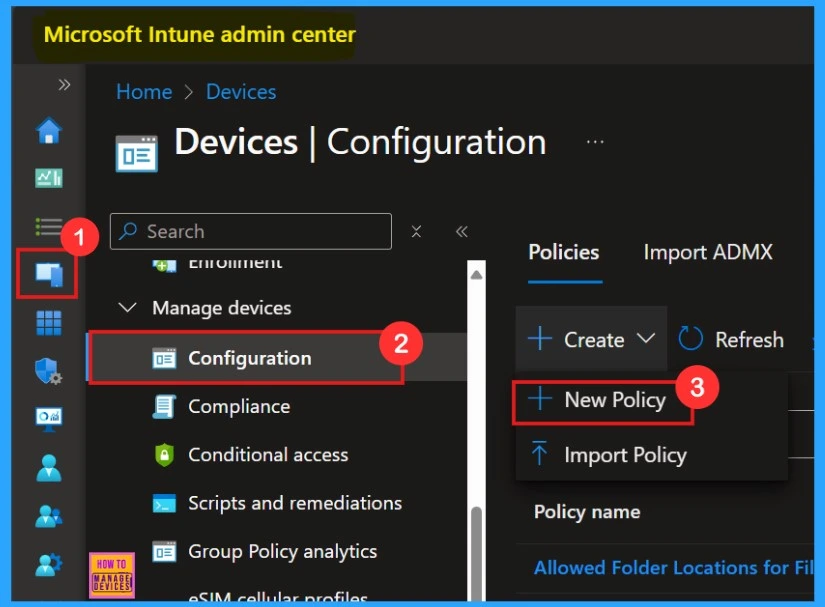The width and height of the screenshot is (825, 607).
Task: Select Compliance in Manage devices
Action: click(x=239, y=407)
